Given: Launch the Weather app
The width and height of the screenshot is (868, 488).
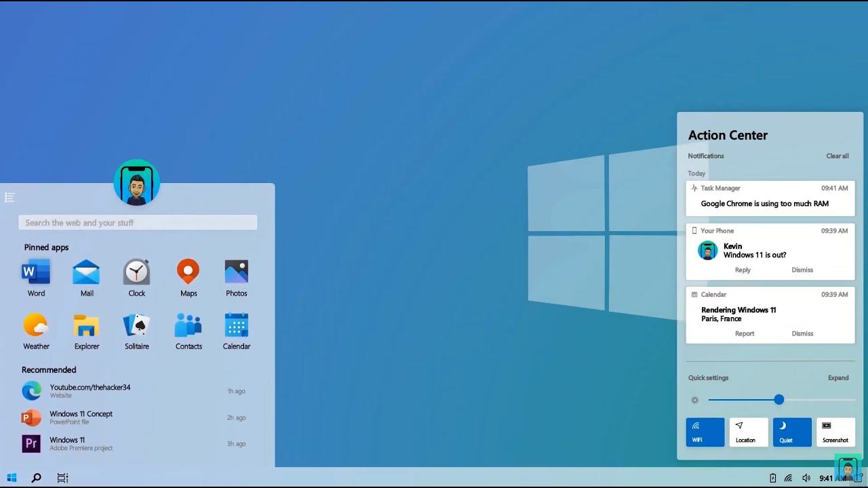Looking at the screenshot, I should 36,325.
